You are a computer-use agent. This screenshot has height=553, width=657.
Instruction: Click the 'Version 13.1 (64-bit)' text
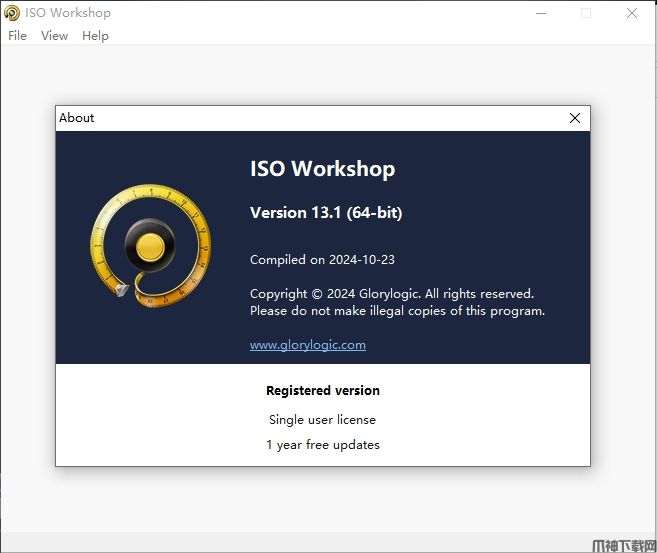[x=326, y=212]
